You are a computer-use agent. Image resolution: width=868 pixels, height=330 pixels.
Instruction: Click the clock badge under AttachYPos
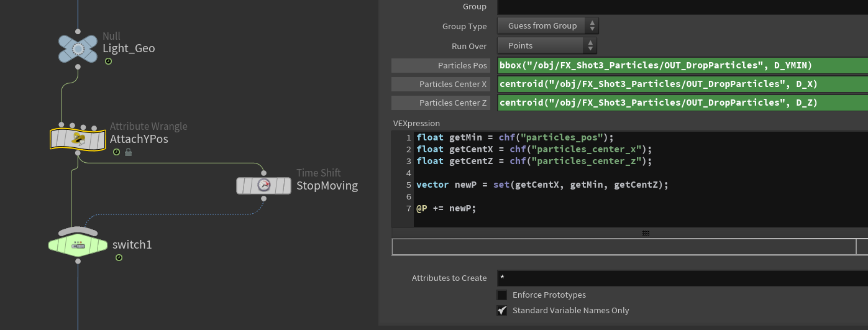[116, 152]
